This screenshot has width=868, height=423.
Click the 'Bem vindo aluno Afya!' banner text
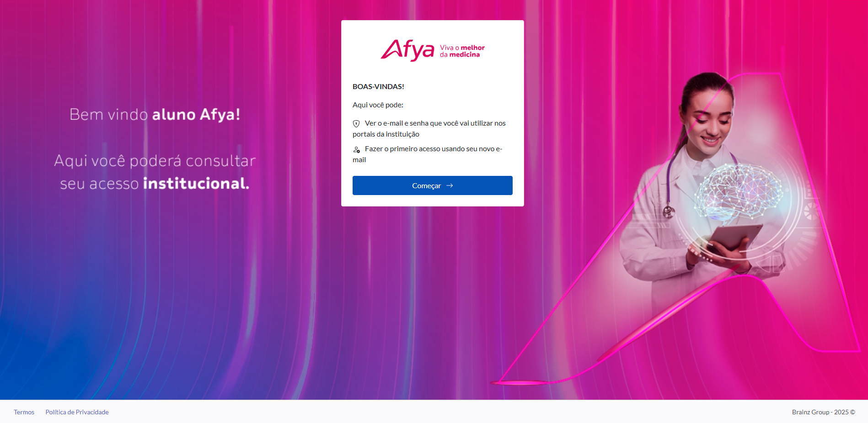(155, 114)
